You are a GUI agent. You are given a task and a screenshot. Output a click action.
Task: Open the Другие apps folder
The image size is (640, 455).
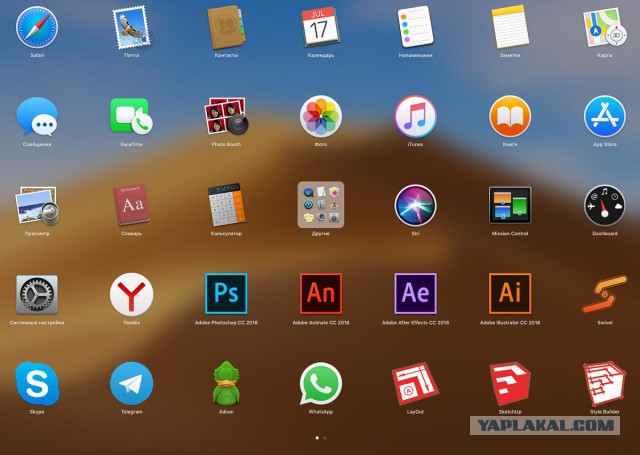point(321,205)
